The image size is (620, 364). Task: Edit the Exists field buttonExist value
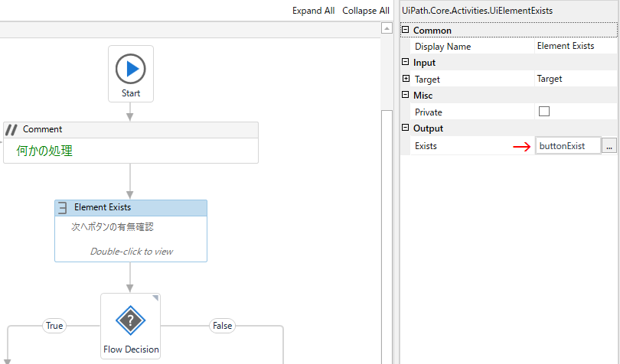pos(568,146)
